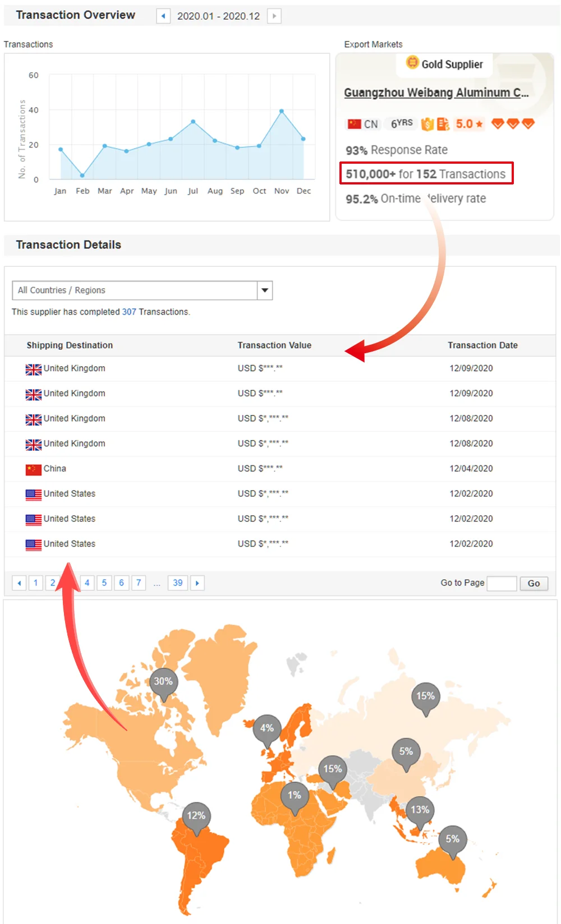Click the Go to Page input field
This screenshot has height=924, width=561.
pyautogui.click(x=502, y=584)
